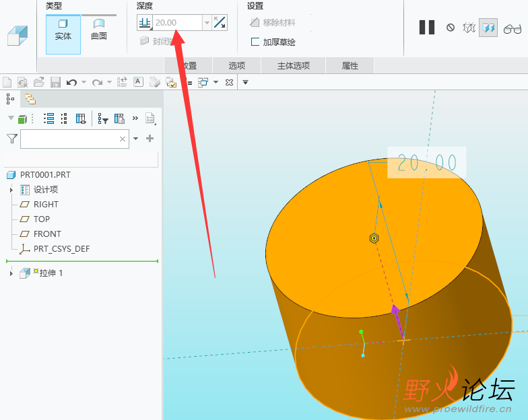The width and height of the screenshot is (528, 420).
Task: Click the Save icon in quick toolbar
Action: click(55, 82)
